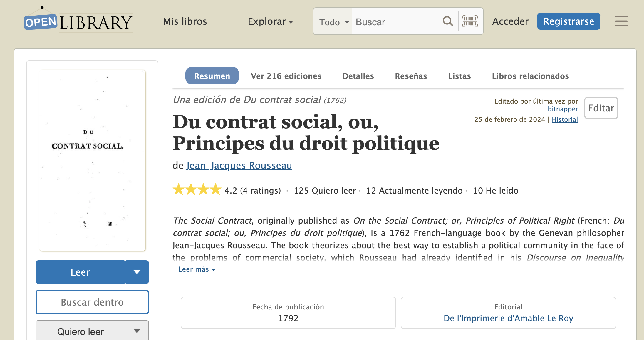Screen dimensions: 644x340
Task: Open the Historial link
Action: (x=565, y=119)
